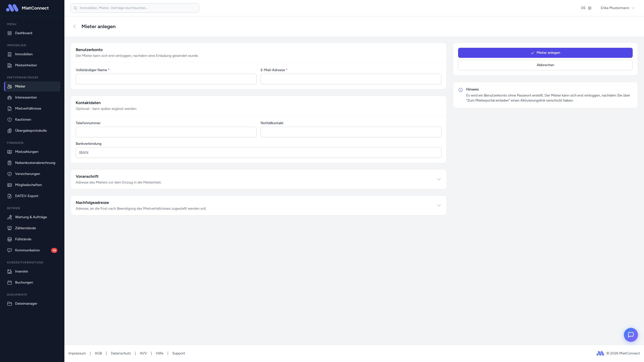Open the Interessenten menu item

click(x=26, y=98)
